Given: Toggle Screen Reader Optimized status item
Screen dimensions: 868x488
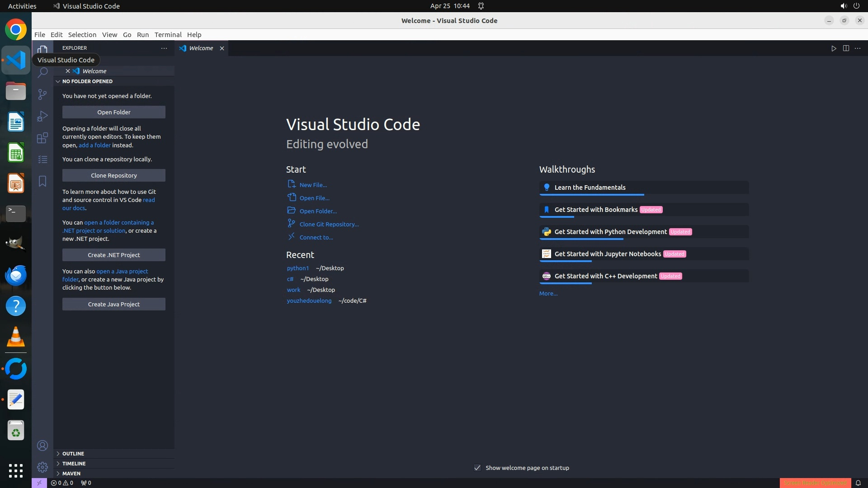Looking at the screenshot, I should [815, 483].
